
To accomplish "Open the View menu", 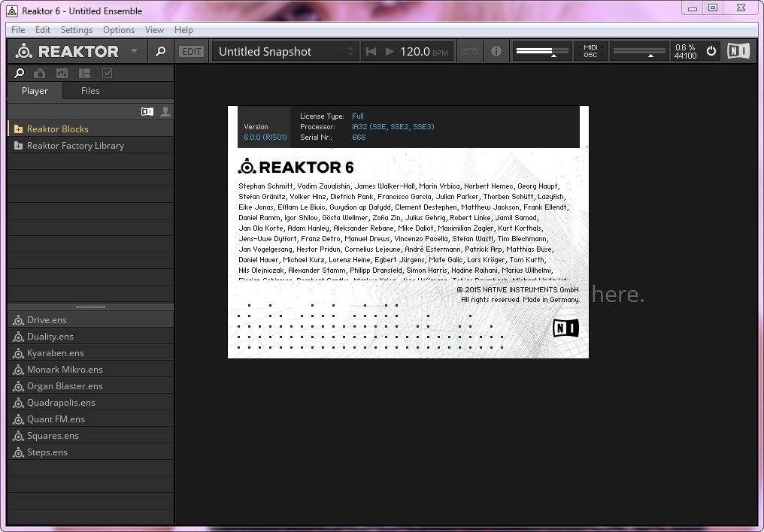I will pyautogui.click(x=154, y=30).
